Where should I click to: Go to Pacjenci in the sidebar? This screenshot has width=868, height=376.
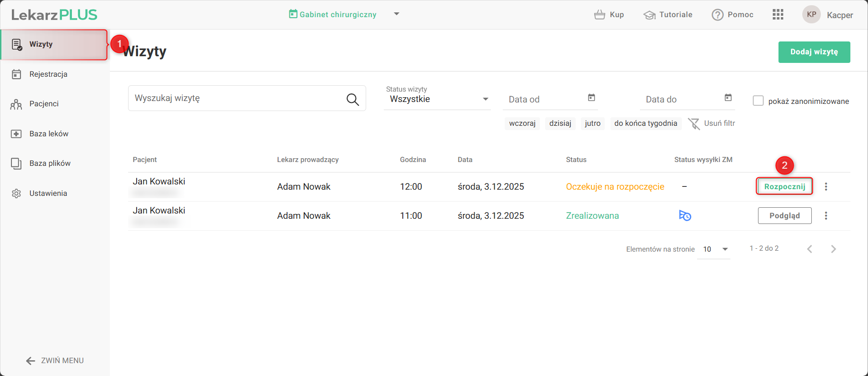click(44, 104)
